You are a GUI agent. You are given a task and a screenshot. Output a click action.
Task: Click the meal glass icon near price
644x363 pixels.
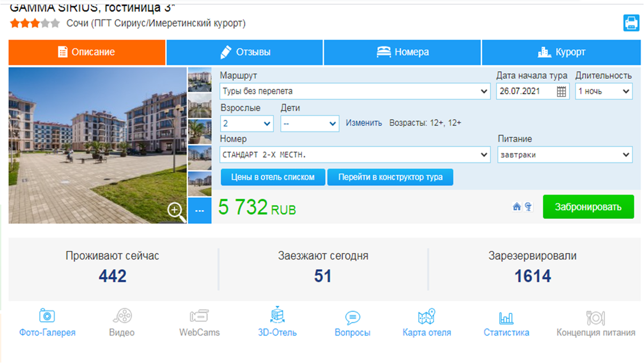[528, 207]
